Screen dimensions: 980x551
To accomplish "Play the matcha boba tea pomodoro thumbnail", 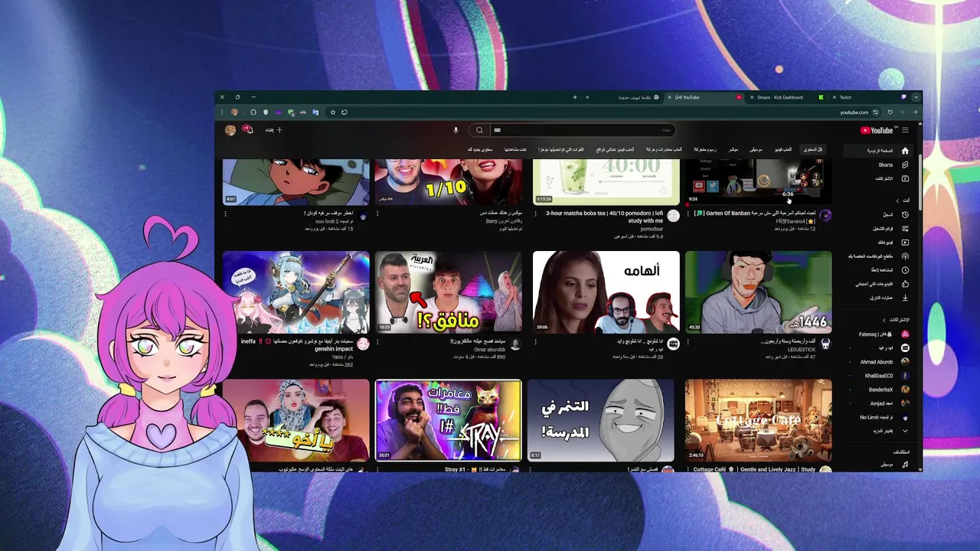I will (606, 182).
